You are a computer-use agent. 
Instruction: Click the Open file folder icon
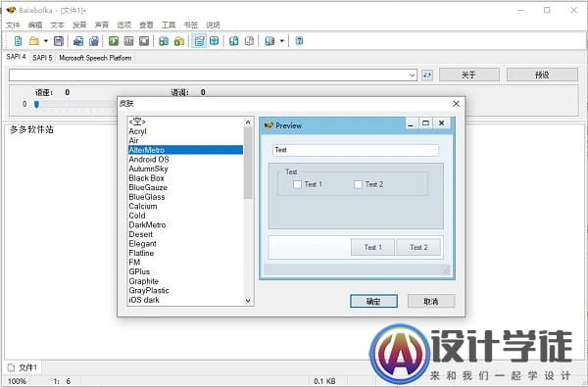(34, 41)
